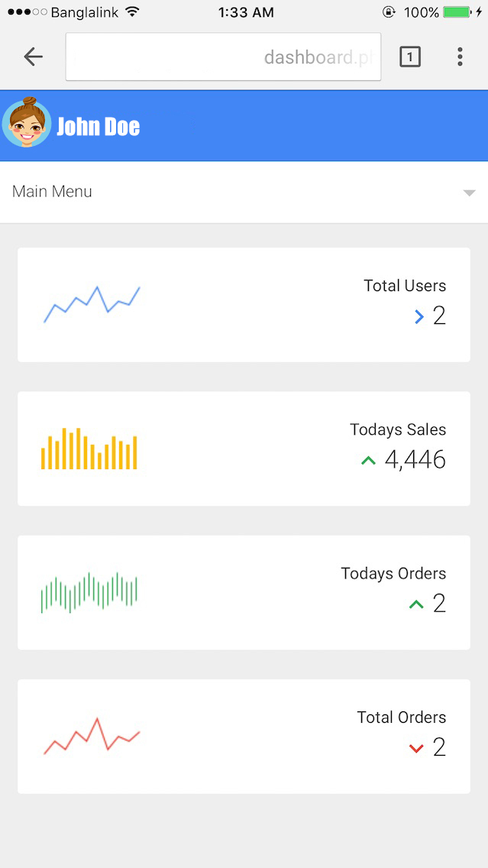Tap the browser back arrow
The height and width of the screenshot is (868, 488).
coord(33,57)
